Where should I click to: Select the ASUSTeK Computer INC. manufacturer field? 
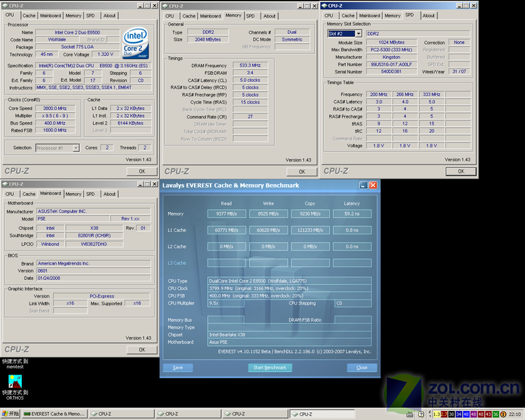93,211
